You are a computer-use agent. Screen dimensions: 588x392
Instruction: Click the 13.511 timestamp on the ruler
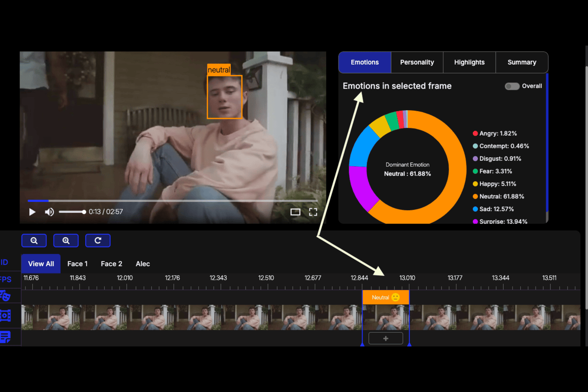(549, 278)
